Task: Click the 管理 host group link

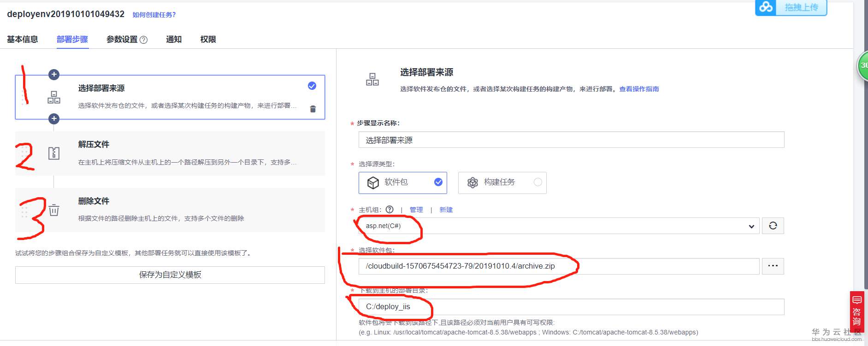Action: tap(416, 210)
